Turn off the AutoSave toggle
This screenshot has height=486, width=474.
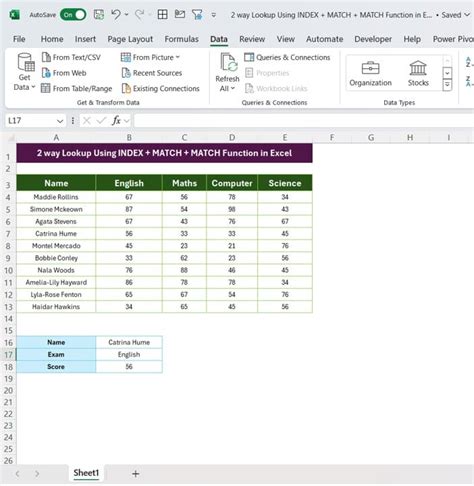point(73,15)
